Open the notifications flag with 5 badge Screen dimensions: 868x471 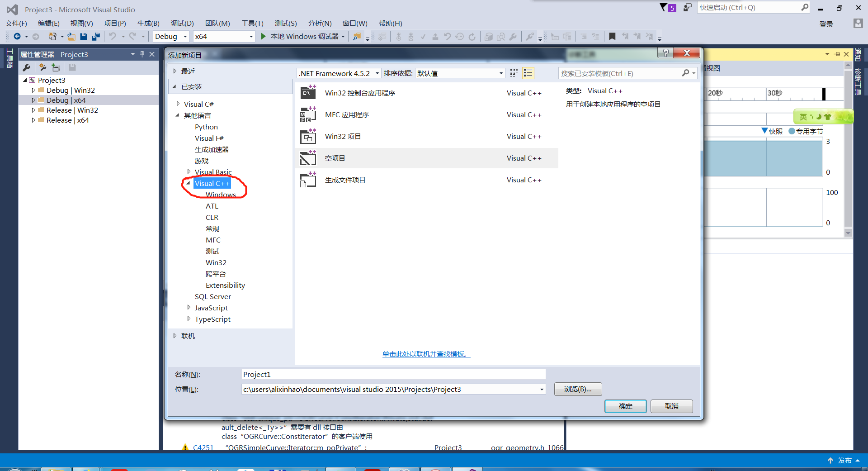[668, 8]
